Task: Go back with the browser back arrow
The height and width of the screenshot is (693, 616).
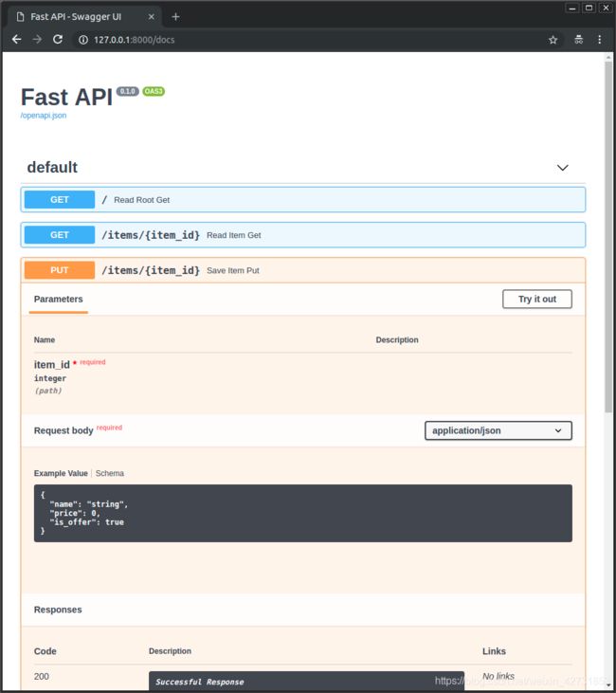Action: [16, 39]
